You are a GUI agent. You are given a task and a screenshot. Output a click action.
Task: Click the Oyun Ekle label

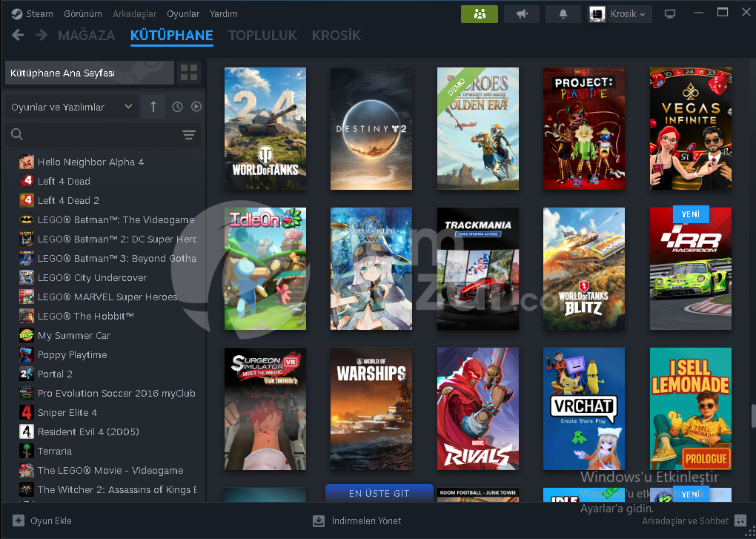[x=51, y=520]
